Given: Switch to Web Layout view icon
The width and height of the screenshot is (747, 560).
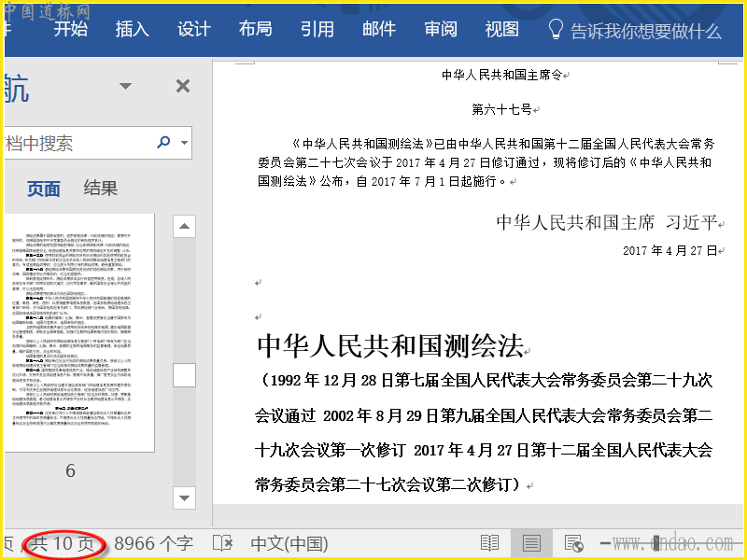Looking at the screenshot, I should (573, 543).
